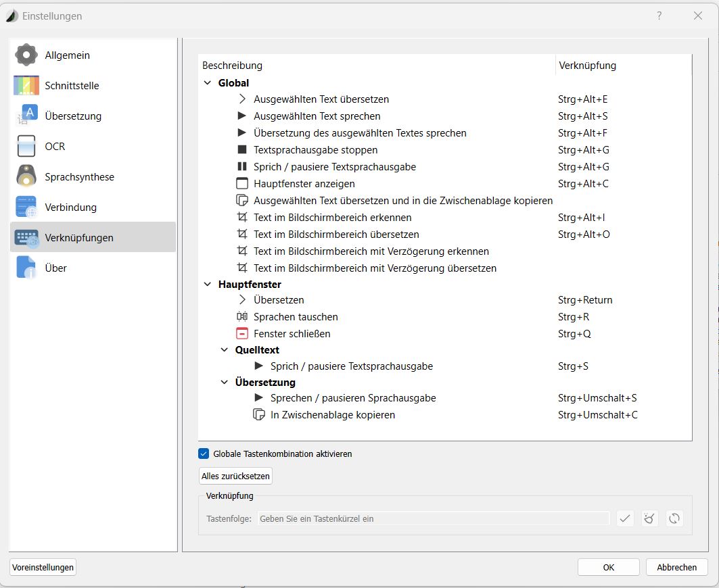Select the Sprachsynthese speaker icon
The image size is (719, 588).
click(x=26, y=176)
